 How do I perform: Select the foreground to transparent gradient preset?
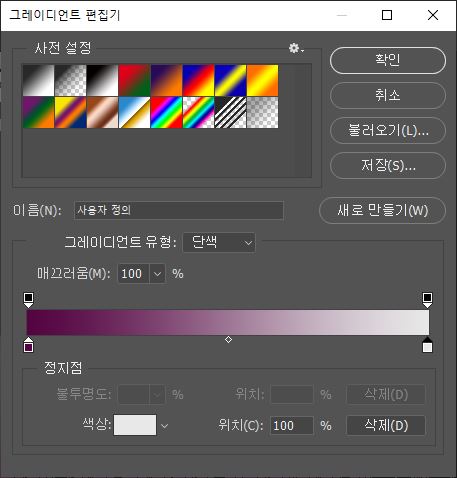click(70, 80)
